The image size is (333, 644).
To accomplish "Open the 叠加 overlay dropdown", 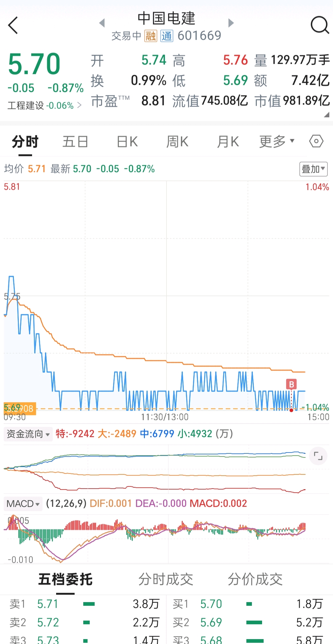I will click(313, 169).
